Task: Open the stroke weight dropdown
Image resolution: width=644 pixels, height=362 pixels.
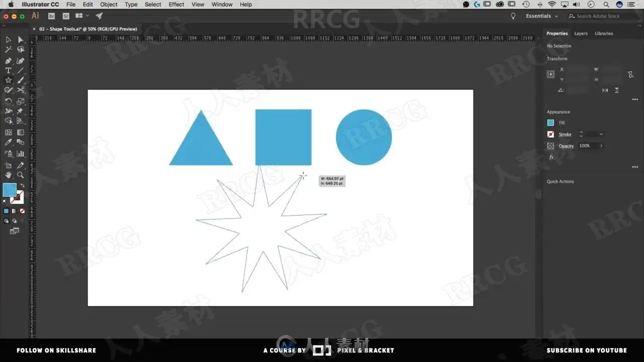Action: (601, 134)
